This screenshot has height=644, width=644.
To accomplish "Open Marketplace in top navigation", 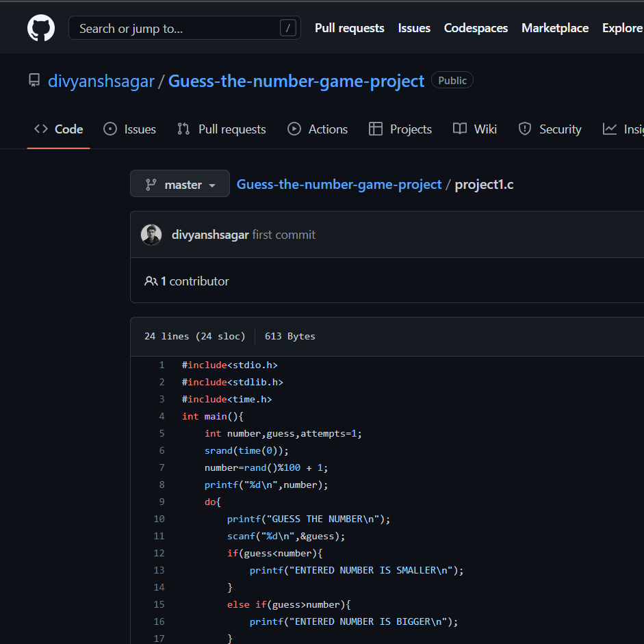I will click(x=555, y=28).
